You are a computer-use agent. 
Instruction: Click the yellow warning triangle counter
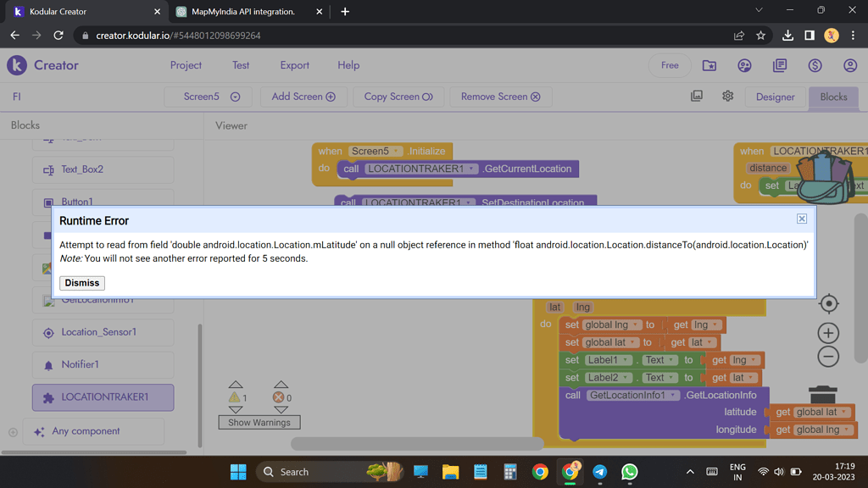coord(234,397)
